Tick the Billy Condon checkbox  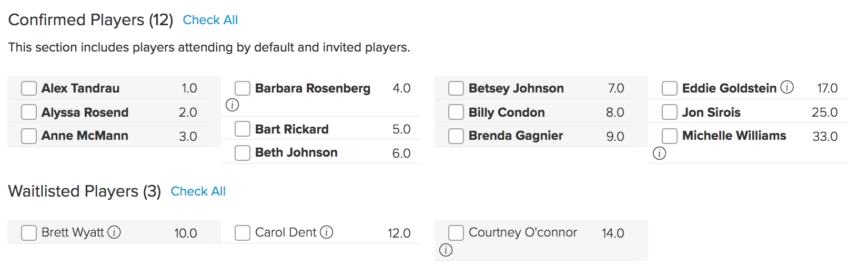click(456, 112)
